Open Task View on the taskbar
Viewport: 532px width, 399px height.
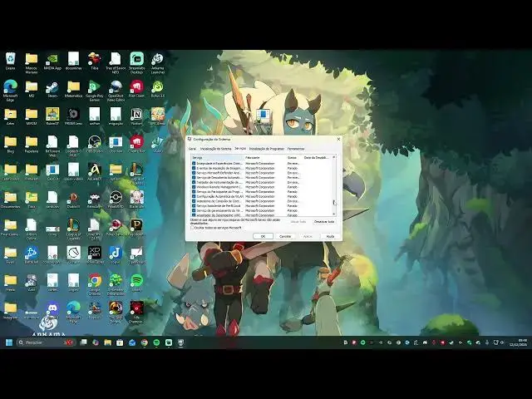[x=83, y=342]
